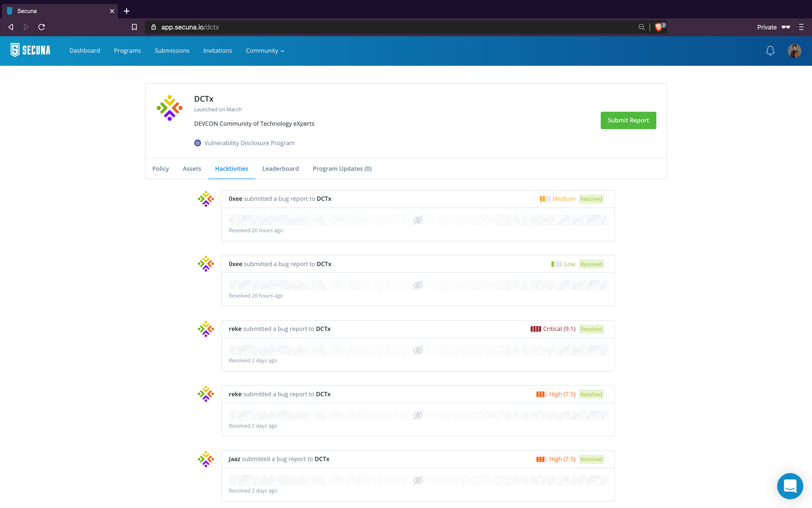Switch to the Leaderboard tab

click(x=281, y=169)
